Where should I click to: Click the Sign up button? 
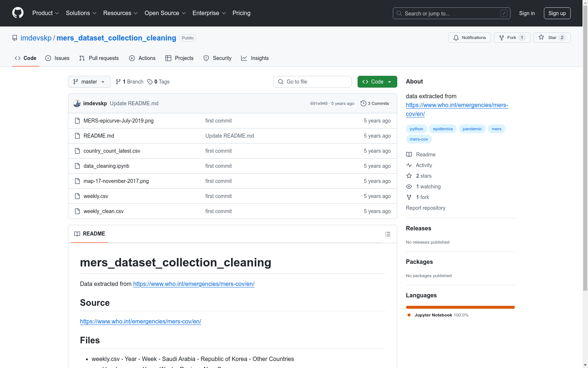pyautogui.click(x=557, y=13)
